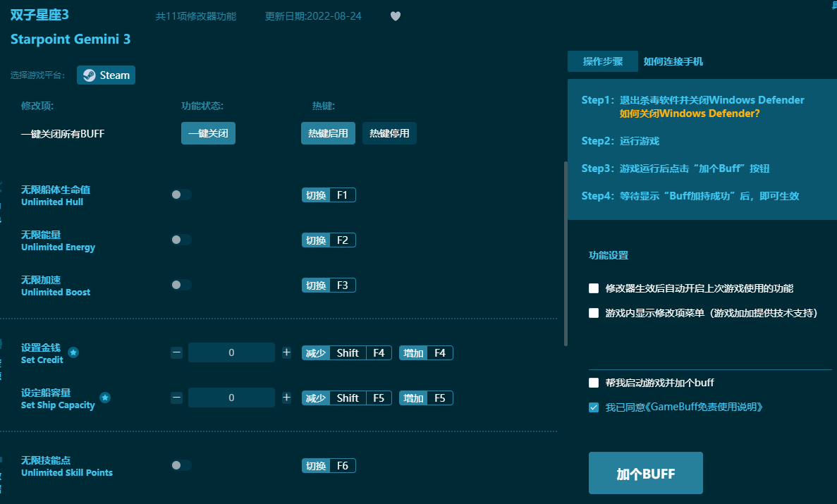The height and width of the screenshot is (504, 837).
Task: Click the star icon beside Set Ship Capacity
Action: [x=105, y=398]
